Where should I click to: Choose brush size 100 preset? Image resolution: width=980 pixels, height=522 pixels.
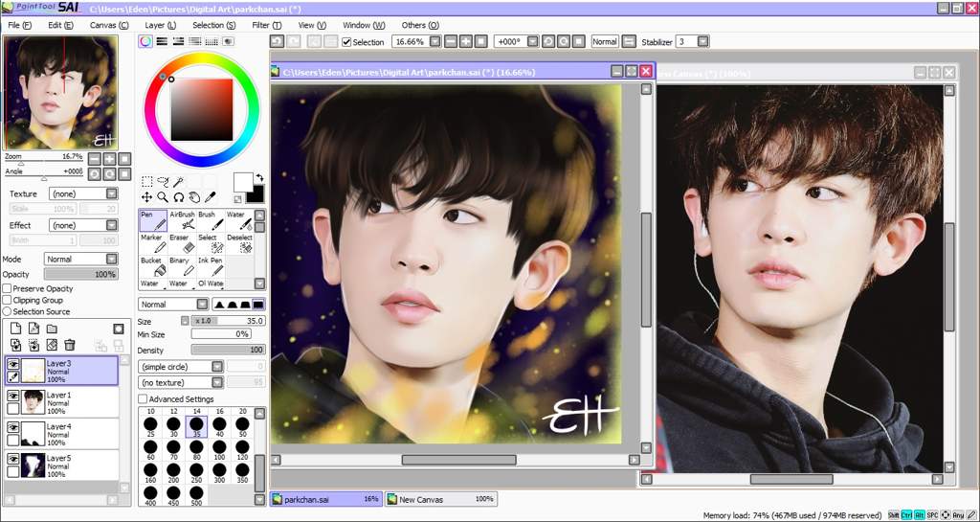pos(219,450)
